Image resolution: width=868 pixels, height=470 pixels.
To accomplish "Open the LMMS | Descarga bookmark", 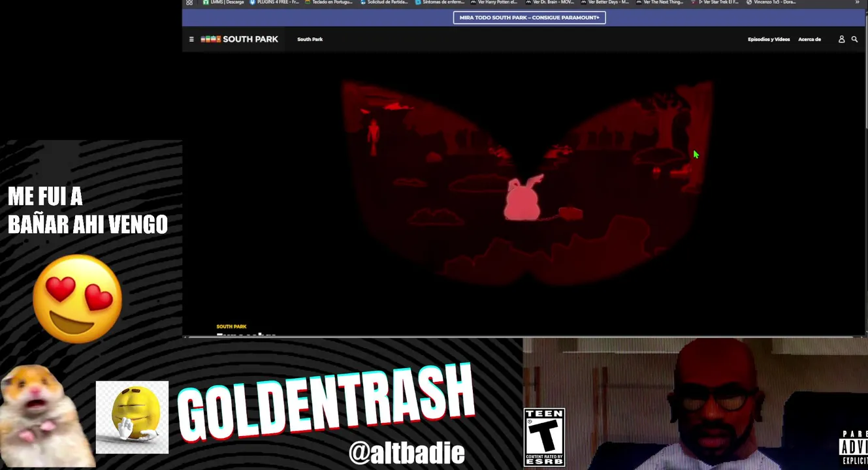I will [x=223, y=3].
